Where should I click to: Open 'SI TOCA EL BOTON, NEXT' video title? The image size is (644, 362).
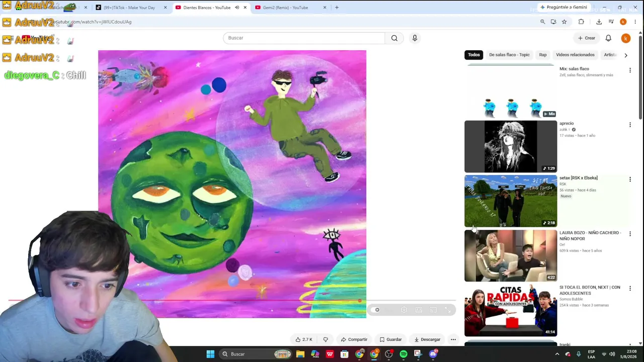point(590,290)
